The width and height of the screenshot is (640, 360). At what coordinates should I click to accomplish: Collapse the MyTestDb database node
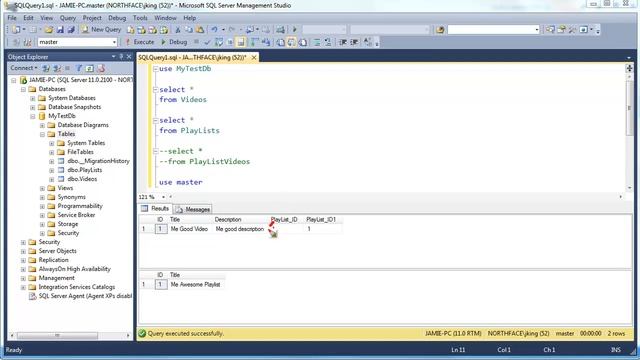[x=33, y=116]
